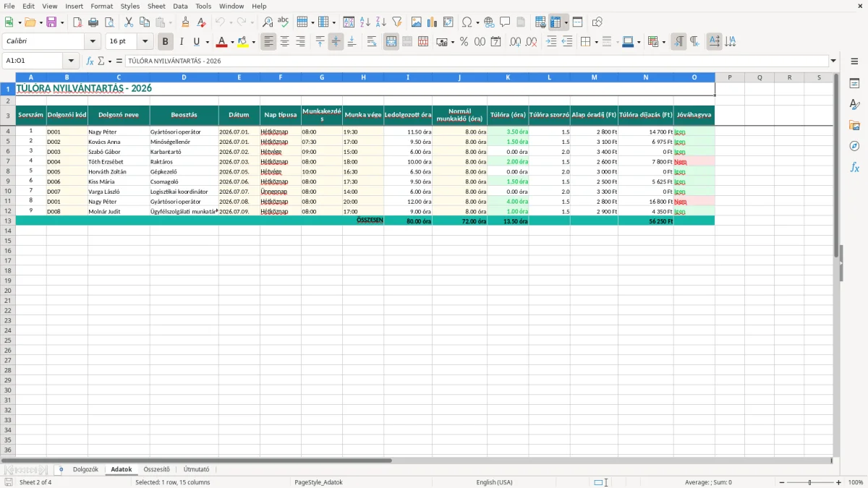Sort descending Z to A

(381, 22)
